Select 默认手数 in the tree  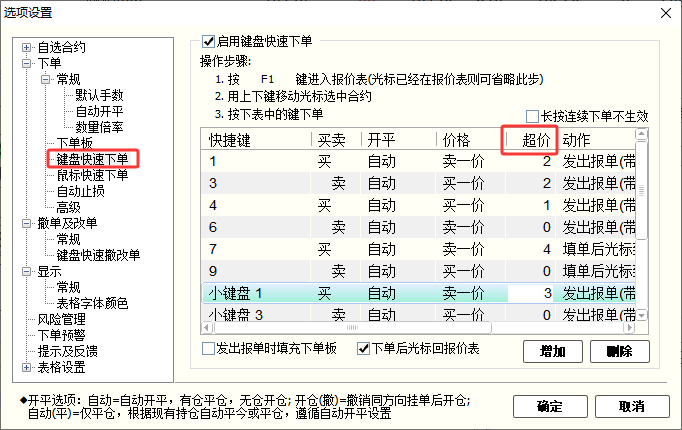100,95
